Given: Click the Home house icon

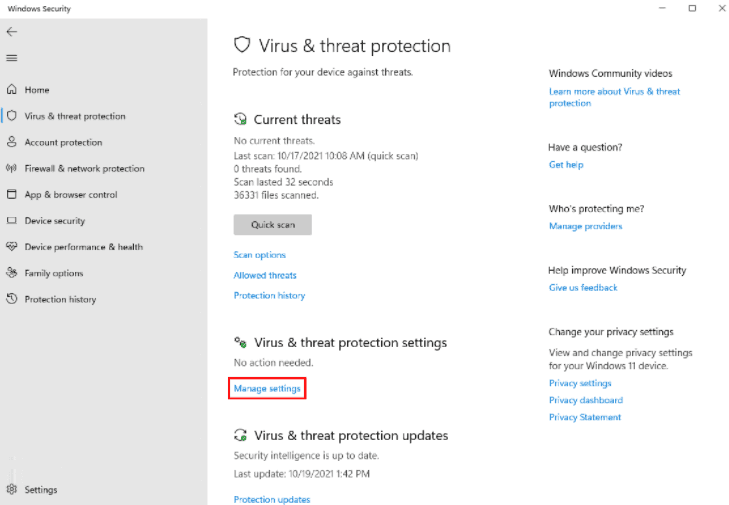Looking at the screenshot, I should coord(12,89).
